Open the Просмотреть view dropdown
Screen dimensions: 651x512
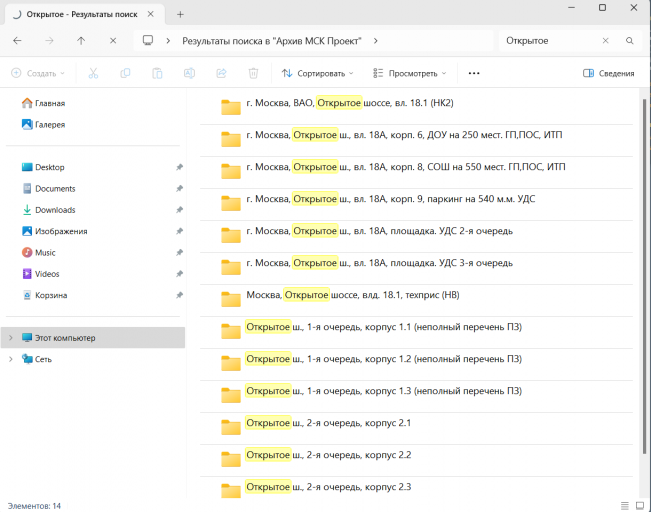click(409, 73)
